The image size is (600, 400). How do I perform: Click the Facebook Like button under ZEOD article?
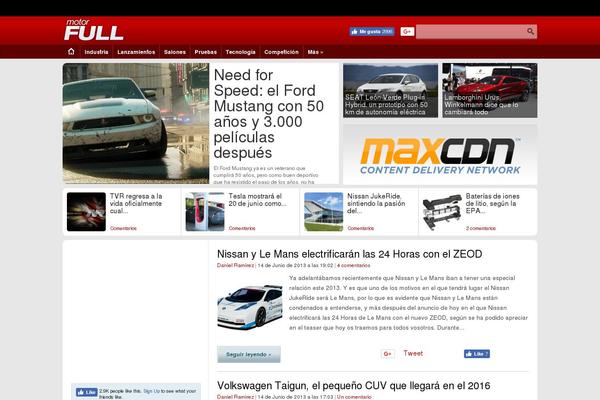(x=477, y=354)
